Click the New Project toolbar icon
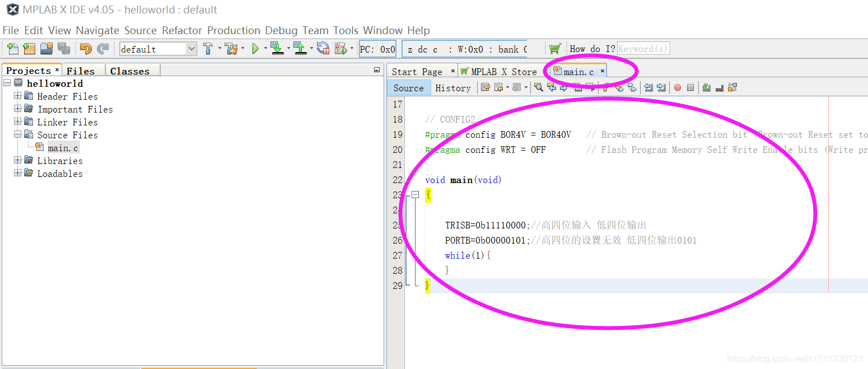 tap(29, 49)
